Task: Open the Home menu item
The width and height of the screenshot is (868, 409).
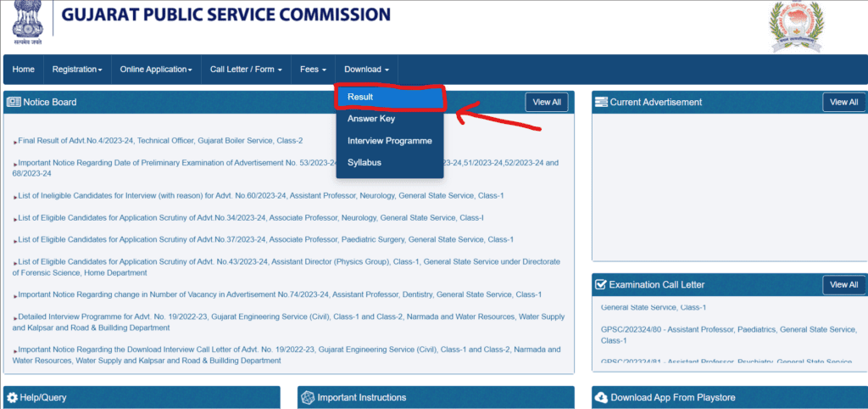Action: coord(23,70)
